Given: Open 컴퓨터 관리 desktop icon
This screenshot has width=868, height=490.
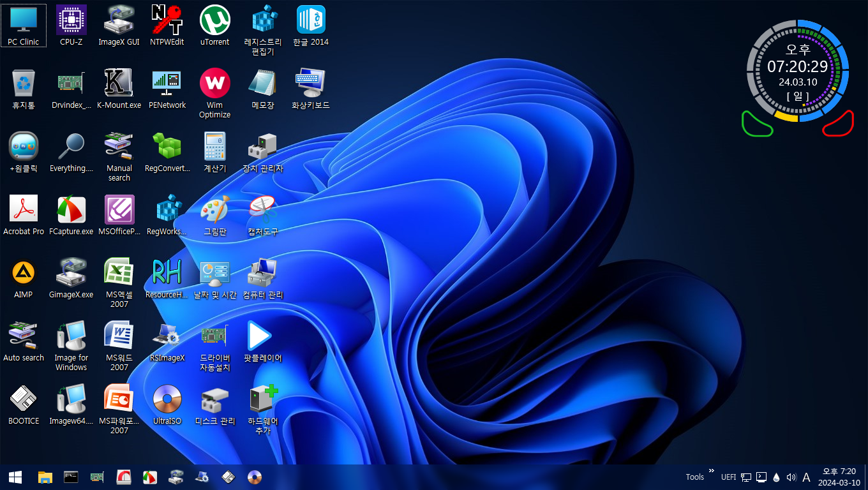Looking at the screenshot, I should [263, 279].
